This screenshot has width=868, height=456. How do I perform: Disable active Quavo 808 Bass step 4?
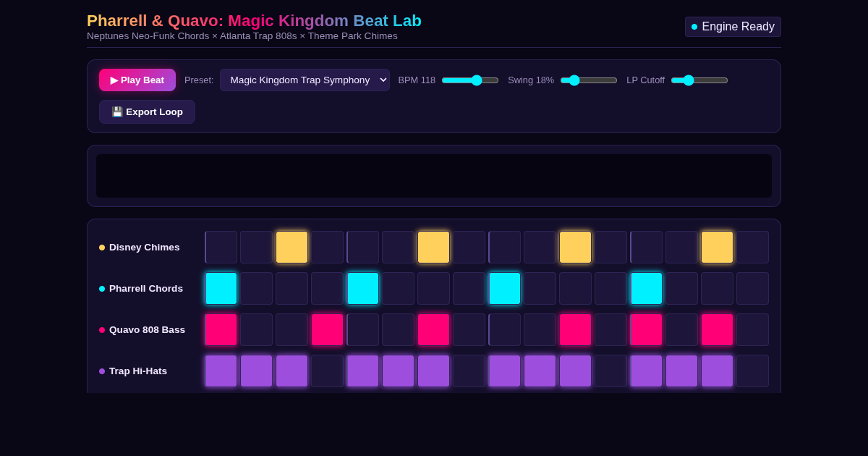(328, 330)
